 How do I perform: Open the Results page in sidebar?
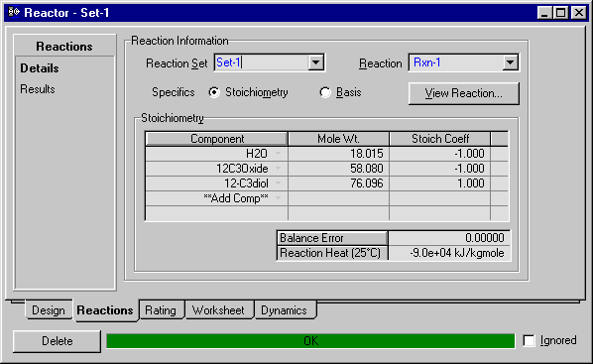point(38,89)
